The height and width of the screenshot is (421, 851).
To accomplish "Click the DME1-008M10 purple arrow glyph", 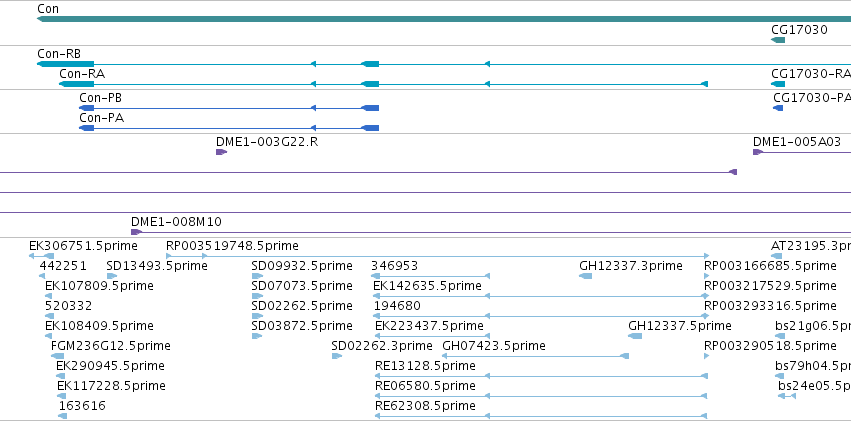I will pos(136,232).
